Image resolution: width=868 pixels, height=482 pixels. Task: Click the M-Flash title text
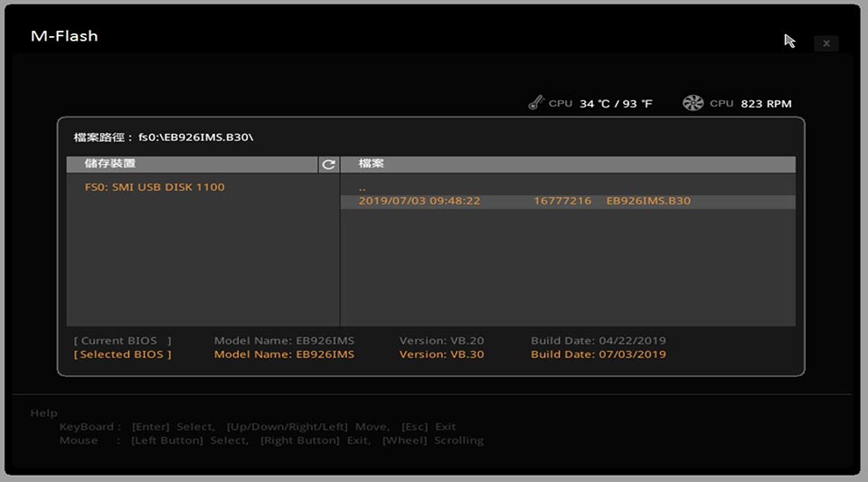click(x=64, y=36)
